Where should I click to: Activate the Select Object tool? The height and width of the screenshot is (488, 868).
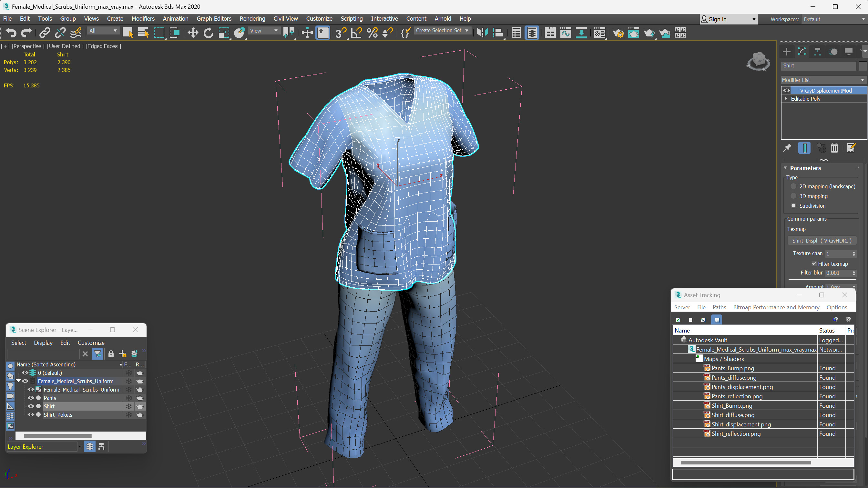coord(128,33)
